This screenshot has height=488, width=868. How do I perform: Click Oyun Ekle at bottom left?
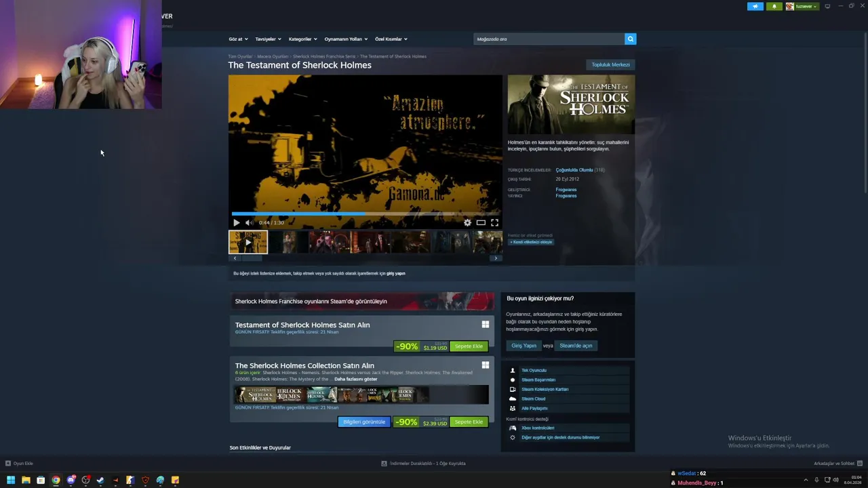pyautogui.click(x=19, y=464)
